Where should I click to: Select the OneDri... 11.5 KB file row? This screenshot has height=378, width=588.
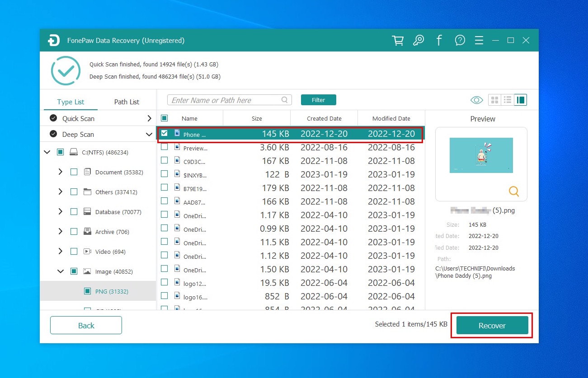291,242
